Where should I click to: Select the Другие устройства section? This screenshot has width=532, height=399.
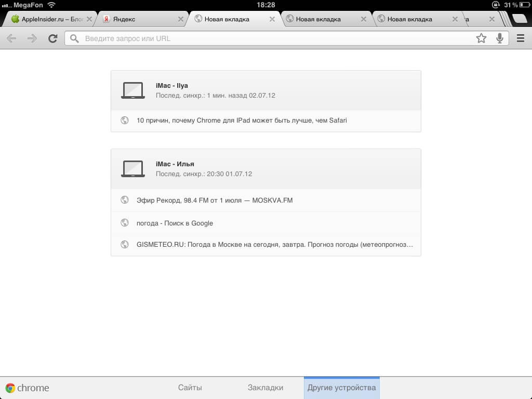(342, 388)
